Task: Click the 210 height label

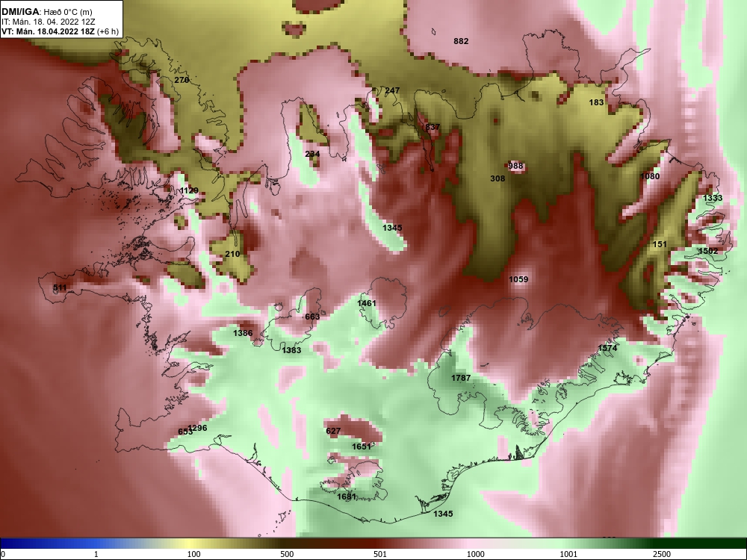Action: tap(232, 255)
